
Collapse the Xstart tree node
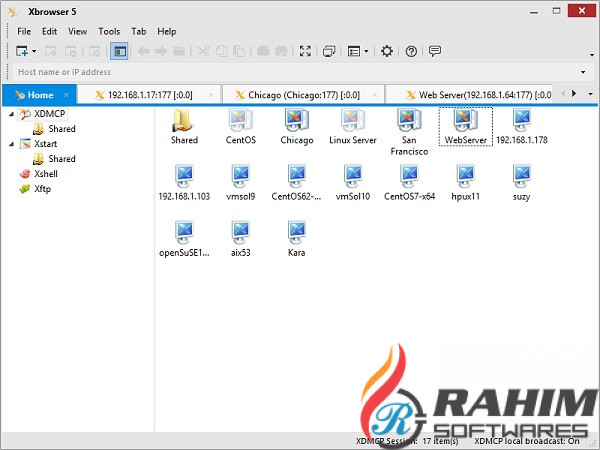pos(11,144)
